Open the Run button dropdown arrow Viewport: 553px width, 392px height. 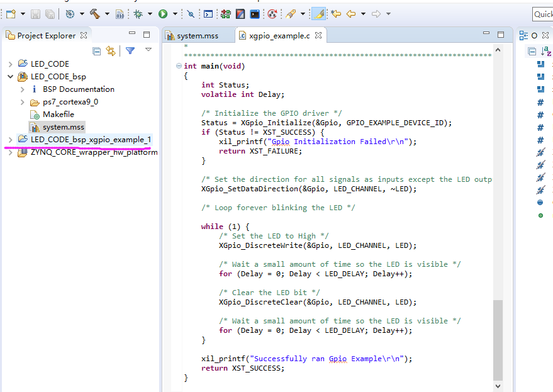[175, 14]
